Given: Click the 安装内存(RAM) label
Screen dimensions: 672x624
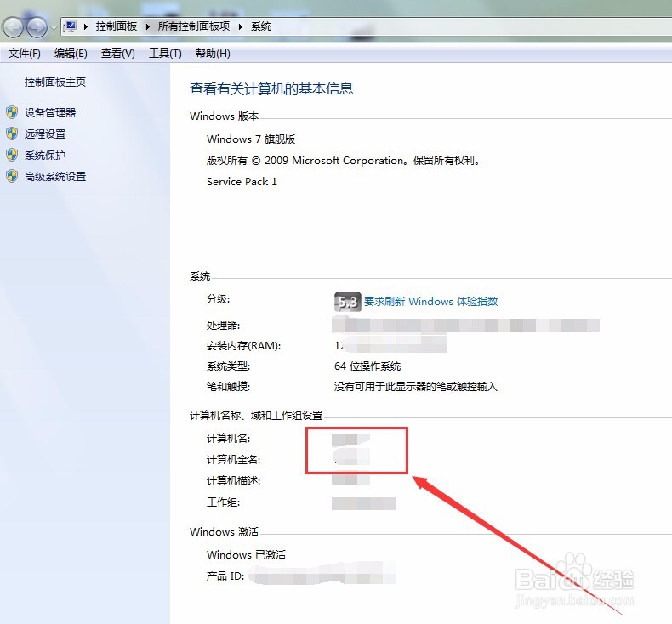Looking at the screenshot, I should coord(243,346).
